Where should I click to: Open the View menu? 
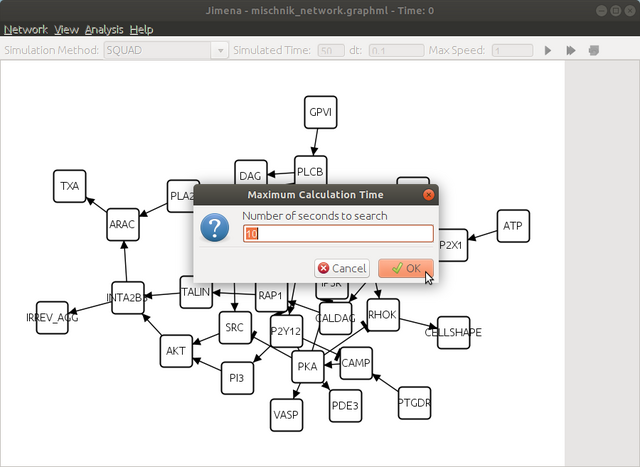67,30
